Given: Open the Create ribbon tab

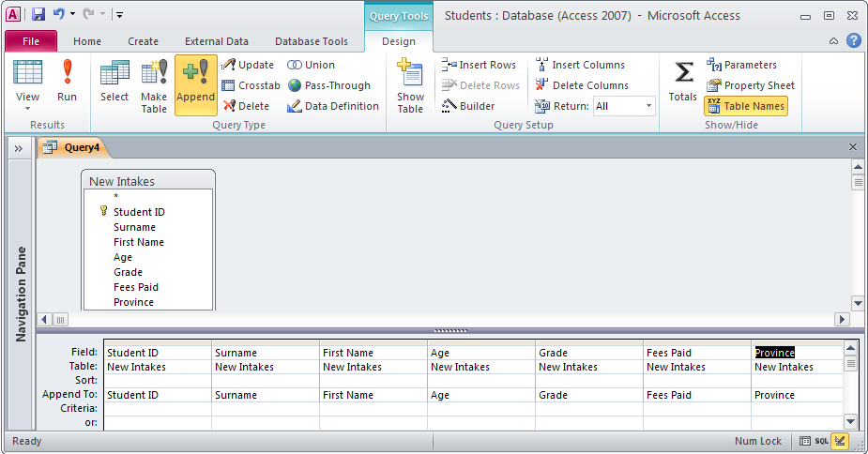Looking at the screenshot, I should click(143, 41).
